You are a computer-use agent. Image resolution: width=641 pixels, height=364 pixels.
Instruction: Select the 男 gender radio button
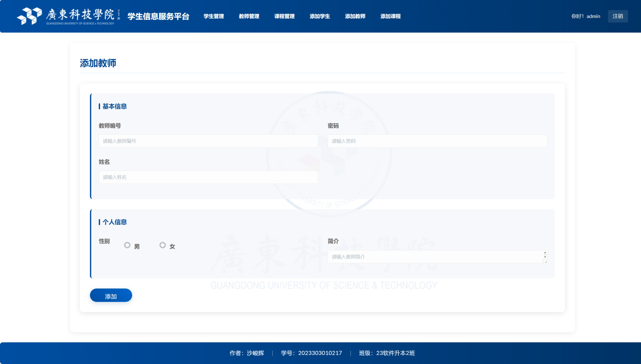(x=127, y=245)
